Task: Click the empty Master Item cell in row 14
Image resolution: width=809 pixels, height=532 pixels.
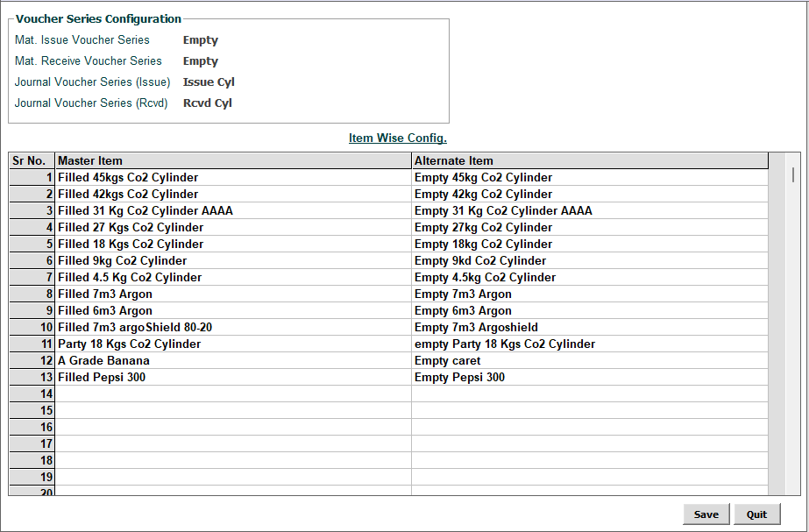Action: coord(233,394)
